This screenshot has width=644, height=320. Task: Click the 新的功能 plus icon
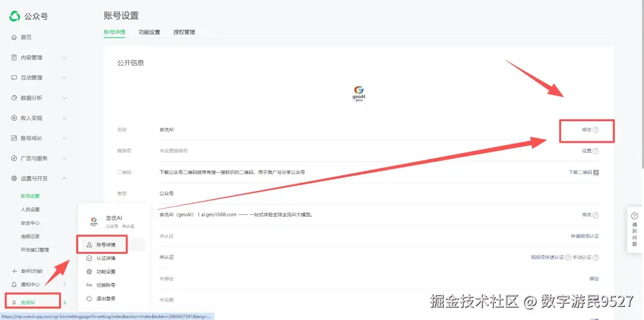(x=14, y=271)
